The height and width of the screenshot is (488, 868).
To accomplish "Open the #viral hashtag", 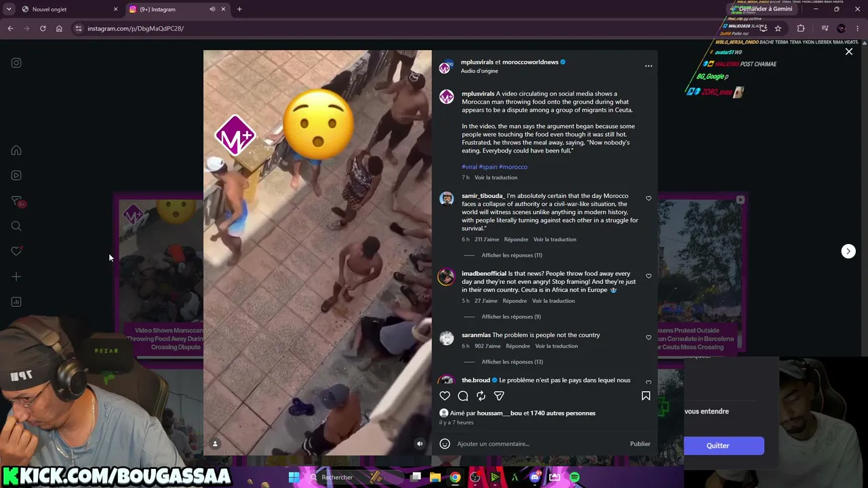I will click(x=469, y=167).
